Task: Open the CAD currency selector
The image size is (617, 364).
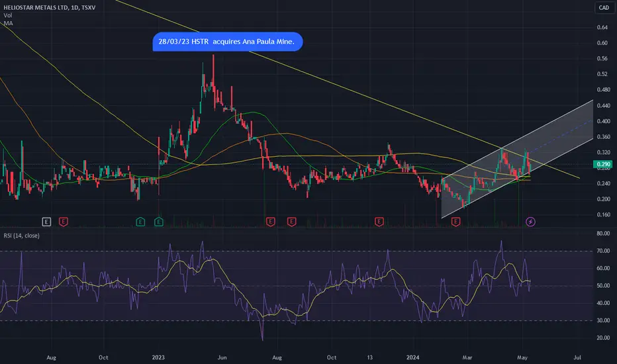Action: pos(604,7)
